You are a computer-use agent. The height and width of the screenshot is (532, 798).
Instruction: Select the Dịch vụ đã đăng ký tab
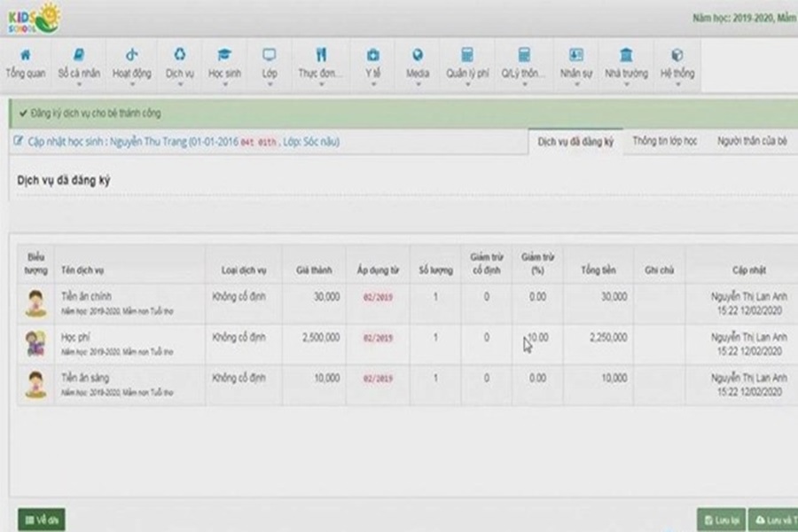575,142
